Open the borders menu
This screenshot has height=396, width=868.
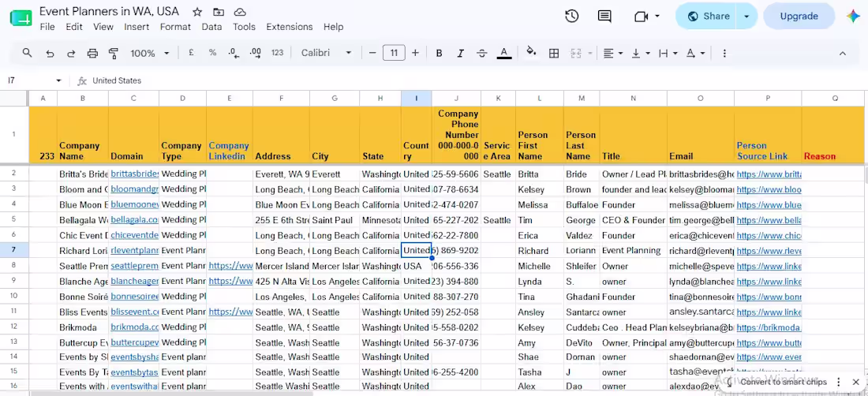click(x=554, y=53)
